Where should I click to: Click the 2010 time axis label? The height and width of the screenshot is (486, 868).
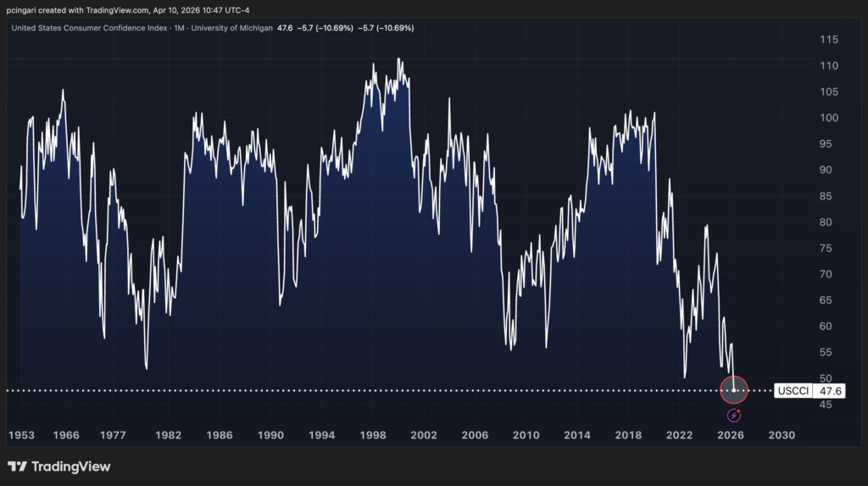click(x=526, y=435)
